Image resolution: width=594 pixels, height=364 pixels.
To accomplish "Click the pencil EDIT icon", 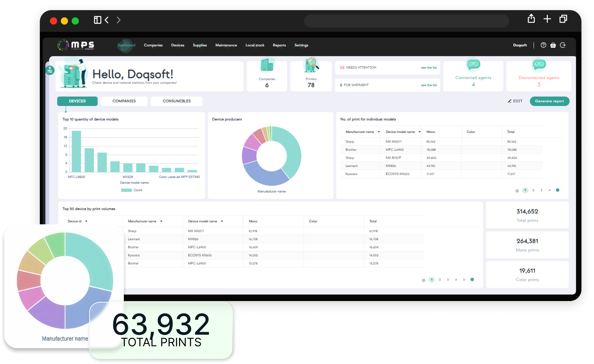I will pyautogui.click(x=510, y=101).
